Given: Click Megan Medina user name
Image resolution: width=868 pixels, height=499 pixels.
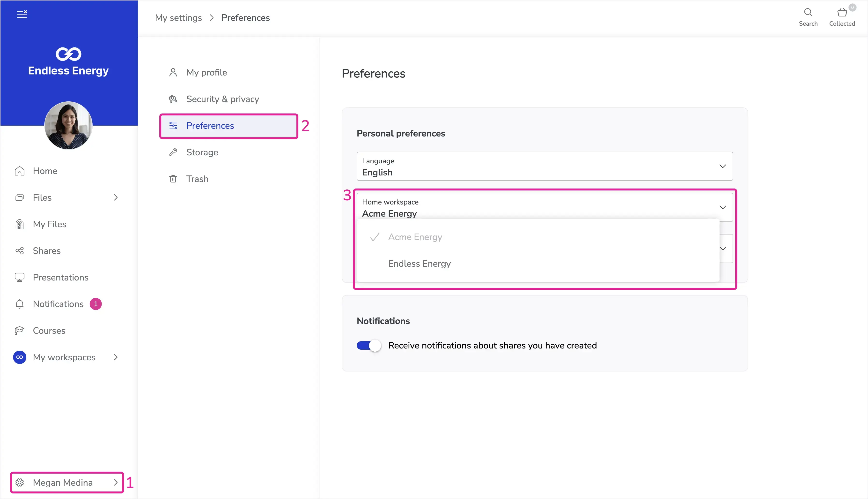Looking at the screenshot, I should click(x=63, y=483).
